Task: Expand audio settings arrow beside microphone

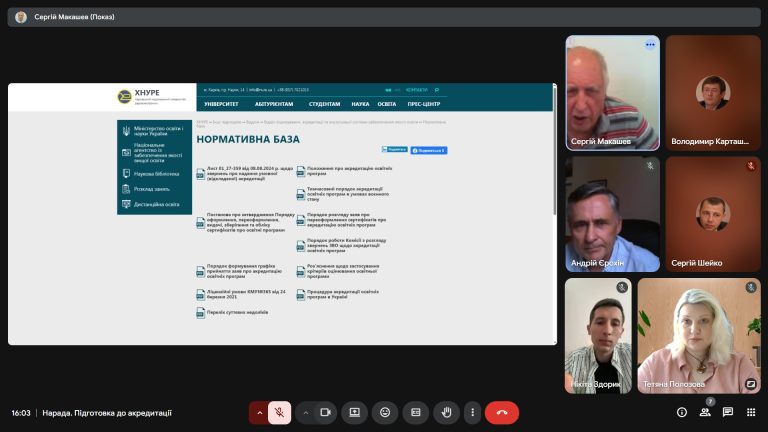Action: click(259, 412)
